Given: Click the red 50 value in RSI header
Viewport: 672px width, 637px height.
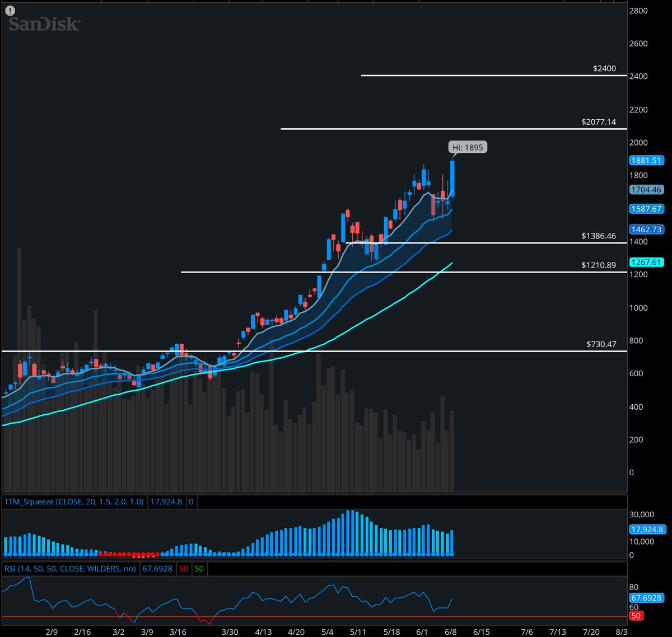Looking at the screenshot, I should [x=183, y=569].
